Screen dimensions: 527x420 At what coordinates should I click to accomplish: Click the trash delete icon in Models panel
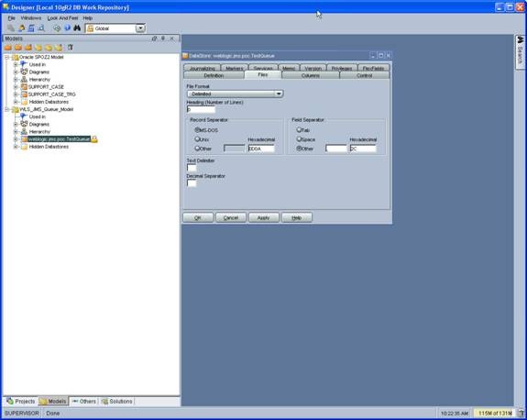point(70,47)
